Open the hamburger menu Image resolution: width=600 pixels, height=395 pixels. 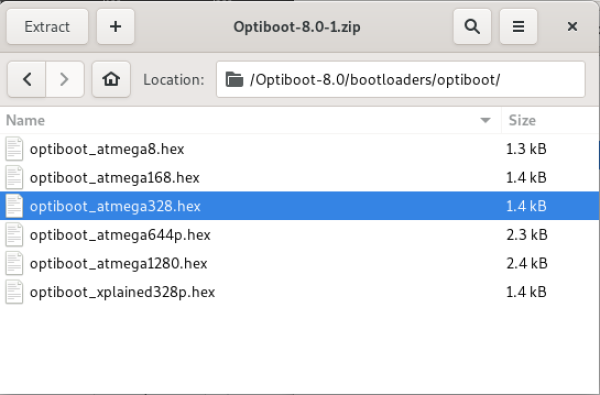coord(518,27)
